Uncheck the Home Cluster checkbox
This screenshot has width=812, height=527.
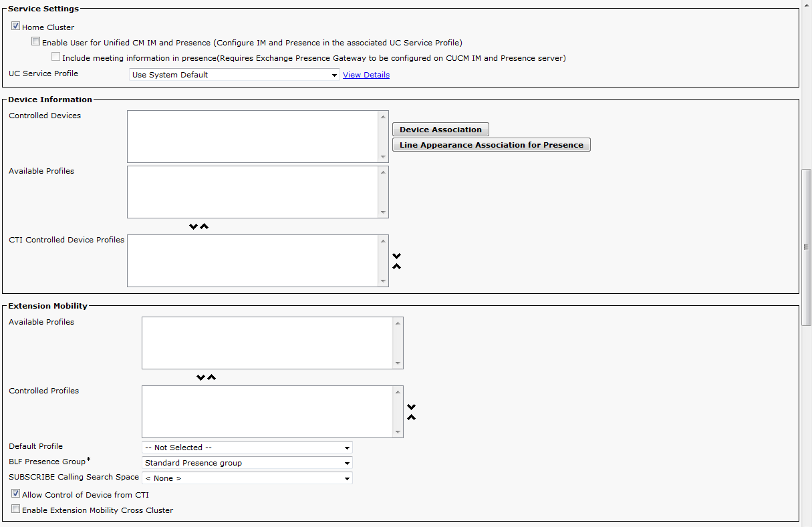tap(15, 27)
